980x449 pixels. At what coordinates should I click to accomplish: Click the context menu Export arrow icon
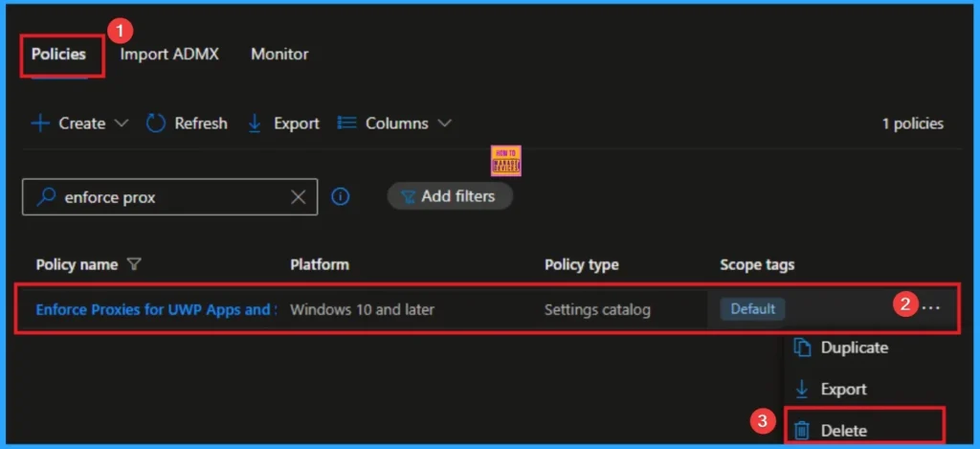[x=801, y=389]
